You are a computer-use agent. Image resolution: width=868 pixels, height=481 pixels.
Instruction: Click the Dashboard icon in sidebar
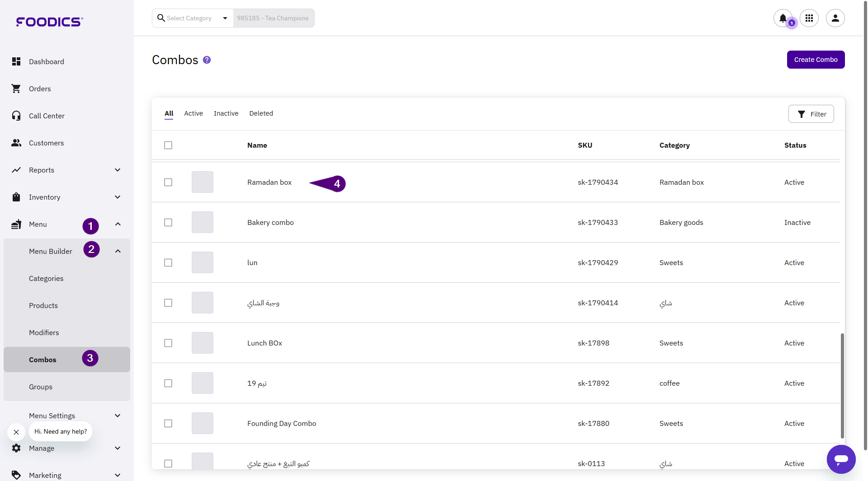coord(16,61)
